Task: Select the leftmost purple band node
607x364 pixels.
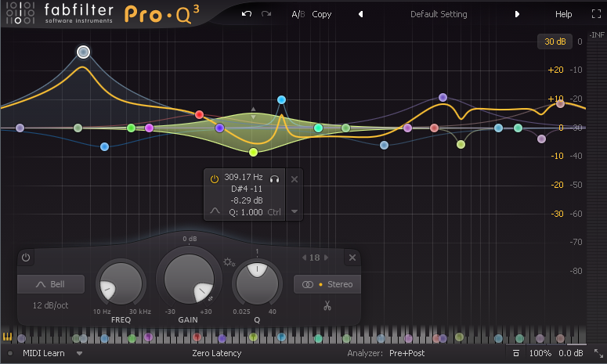Action: (x=20, y=128)
